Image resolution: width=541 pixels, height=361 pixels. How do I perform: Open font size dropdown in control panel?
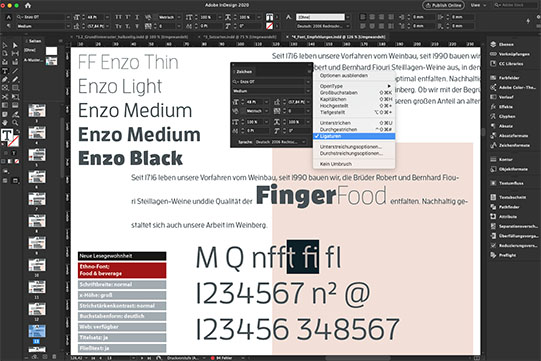pos(107,17)
